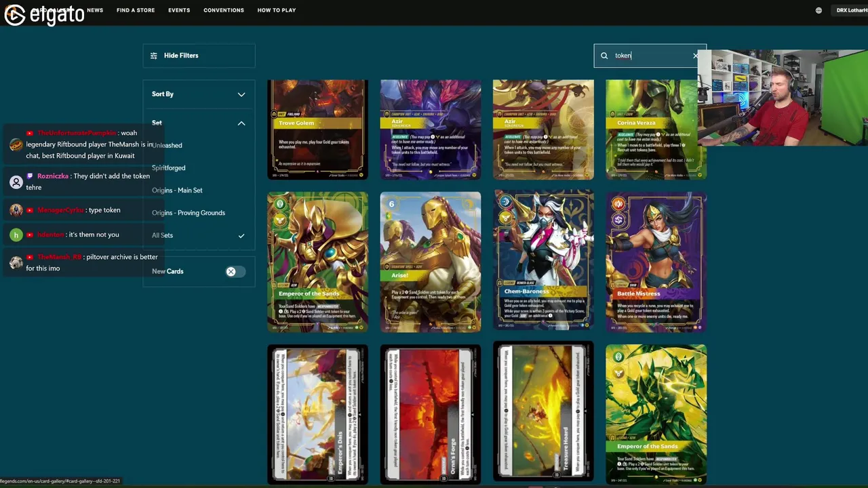
Task: Click the green 'h' chat avatar
Action: (x=16, y=235)
